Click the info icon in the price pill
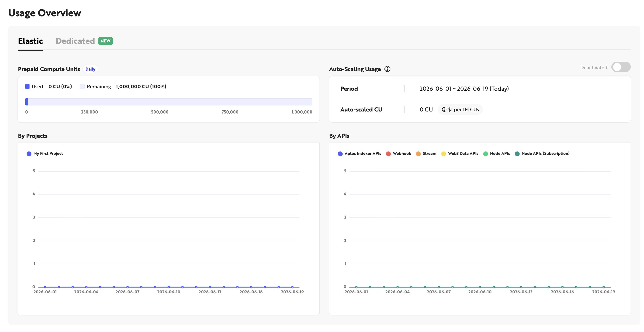644x332 pixels. click(444, 109)
